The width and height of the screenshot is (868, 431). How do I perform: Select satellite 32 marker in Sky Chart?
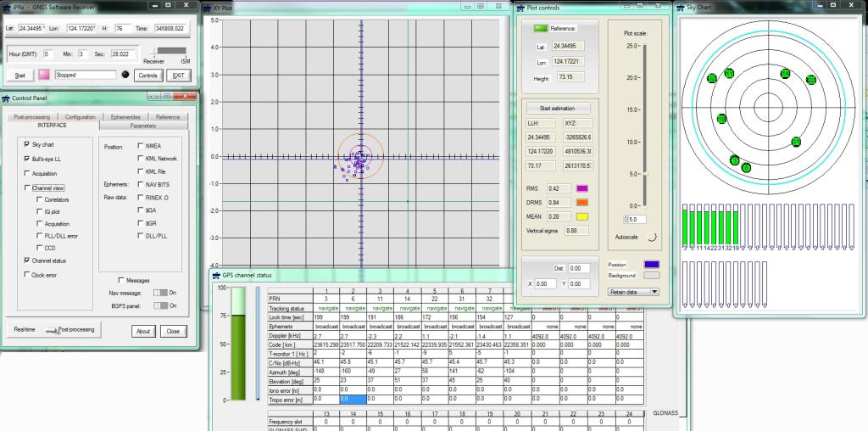point(712,79)
